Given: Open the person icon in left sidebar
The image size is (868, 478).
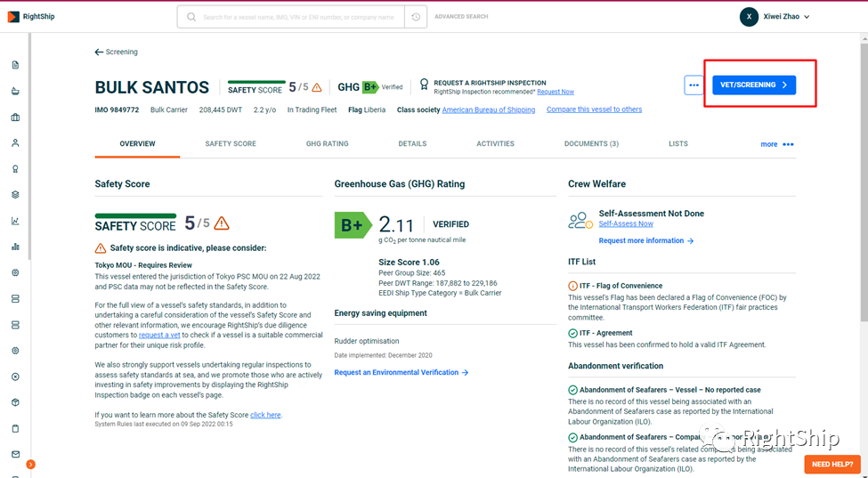Looking at the screenshot, I should pos(15,143).
